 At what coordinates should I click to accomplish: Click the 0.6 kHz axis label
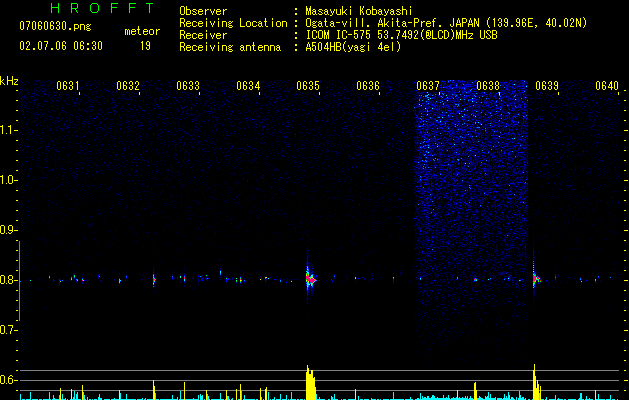coord(8,380)
